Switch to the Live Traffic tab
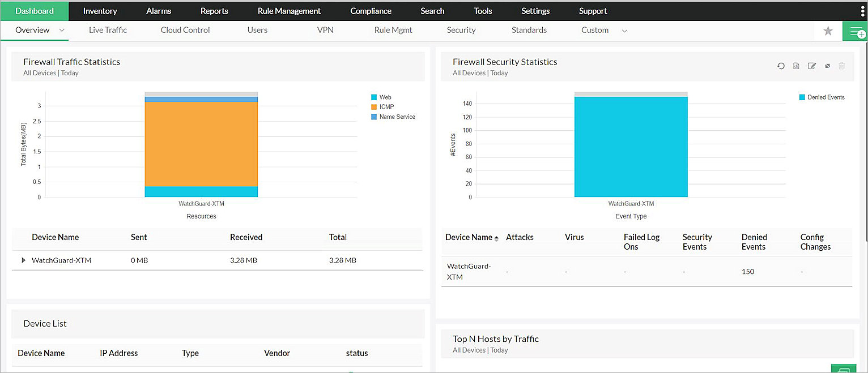Viewport: 868px width, 373px height. (108, 30)
